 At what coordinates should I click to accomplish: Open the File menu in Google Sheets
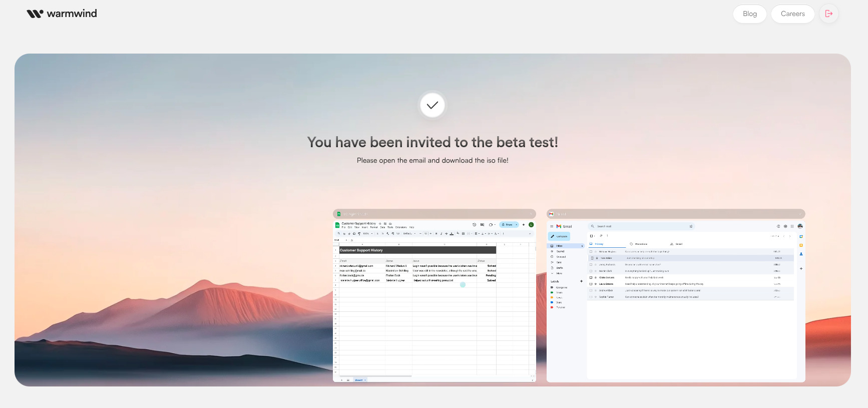click(x=344, y=227)
